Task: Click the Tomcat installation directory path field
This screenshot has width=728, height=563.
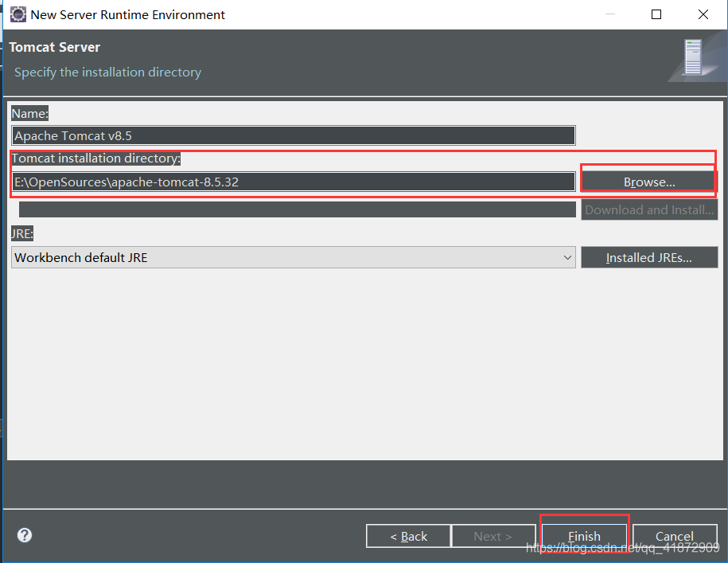Action: click(x=294, y=182)
